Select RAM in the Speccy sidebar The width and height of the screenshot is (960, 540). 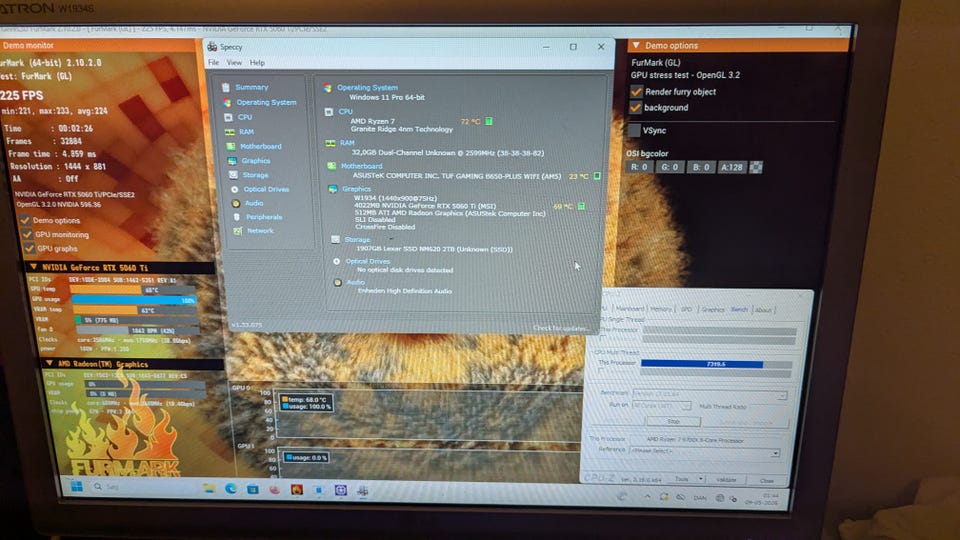coord(247,132)
